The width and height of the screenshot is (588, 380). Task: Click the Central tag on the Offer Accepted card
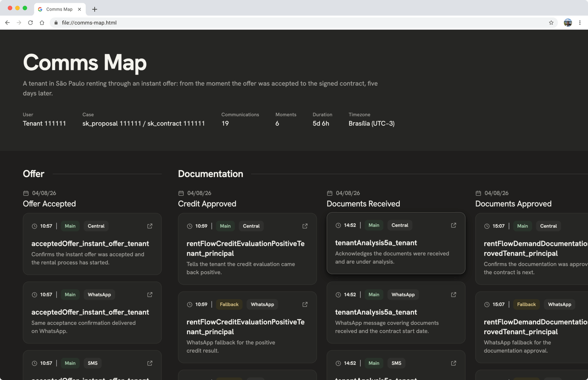[x=96, y=226]
